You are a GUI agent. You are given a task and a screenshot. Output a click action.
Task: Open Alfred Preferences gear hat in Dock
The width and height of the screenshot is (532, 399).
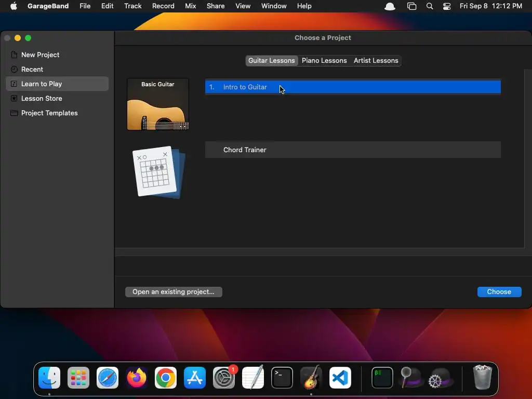[441, 378]
